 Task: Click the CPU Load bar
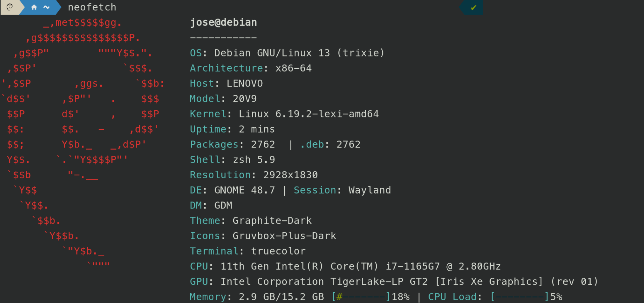tap(519, 297)
